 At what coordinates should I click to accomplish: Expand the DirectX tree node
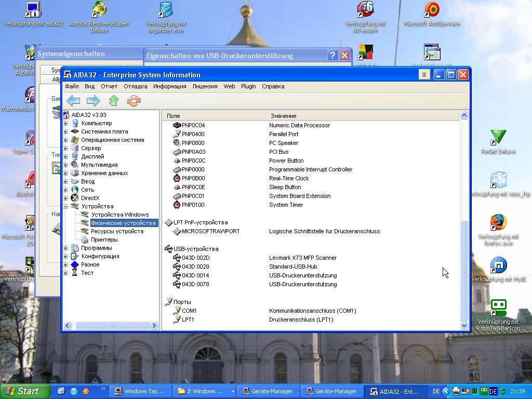[x=65, y=198]
